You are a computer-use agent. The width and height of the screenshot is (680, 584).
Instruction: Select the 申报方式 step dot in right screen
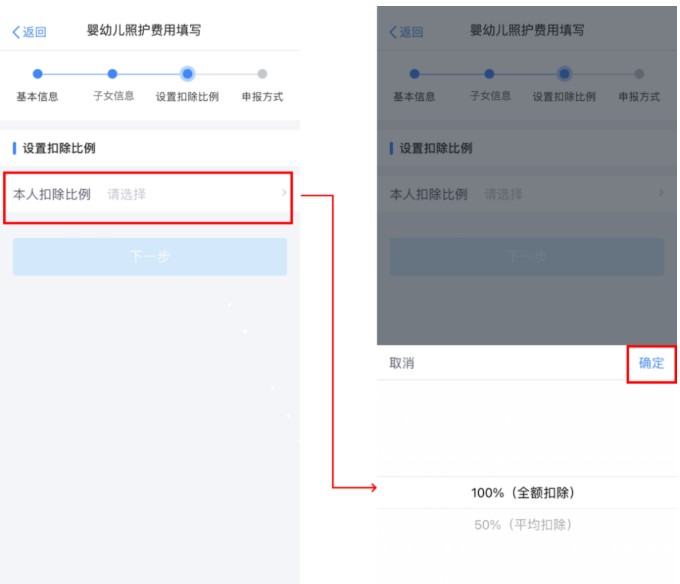tap(639, 74)
